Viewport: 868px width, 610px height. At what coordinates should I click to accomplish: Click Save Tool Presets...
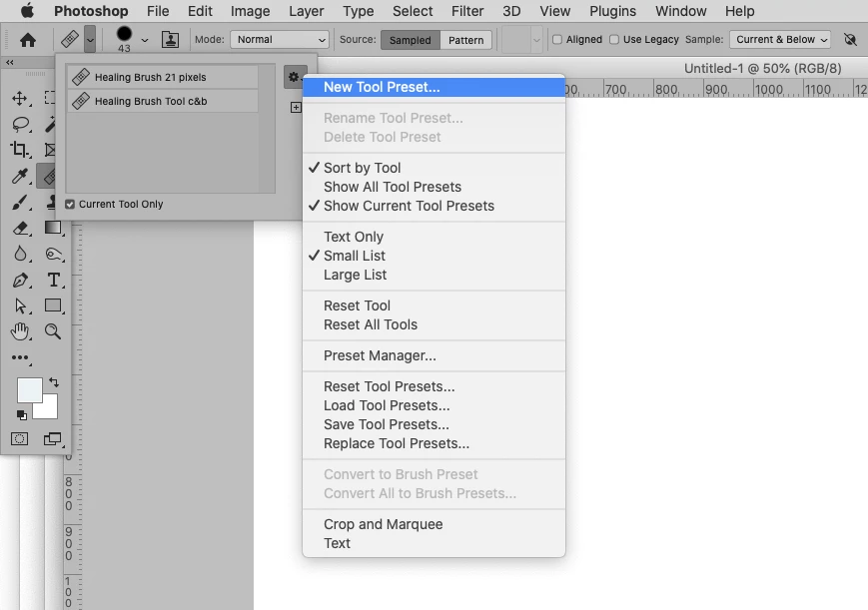pyautogui.click(x=434, y=424)
